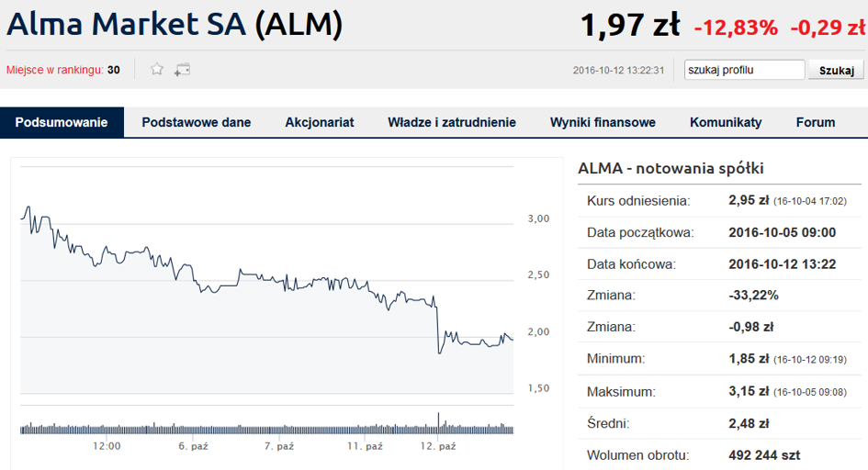Image resolution: width=868 pixels, height=470 pixels.
Task: Select the 12. paź marker on chart axis
Action: (438, 445)
